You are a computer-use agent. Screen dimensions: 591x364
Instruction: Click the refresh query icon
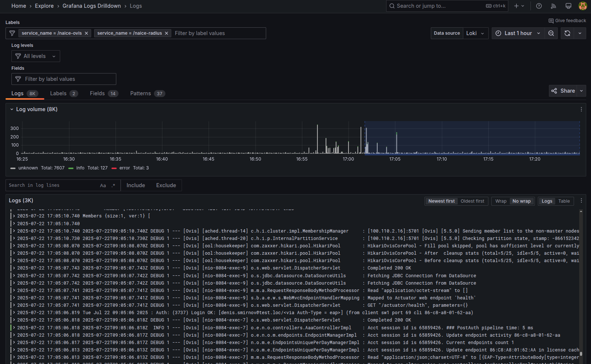[x=567, y=33]
